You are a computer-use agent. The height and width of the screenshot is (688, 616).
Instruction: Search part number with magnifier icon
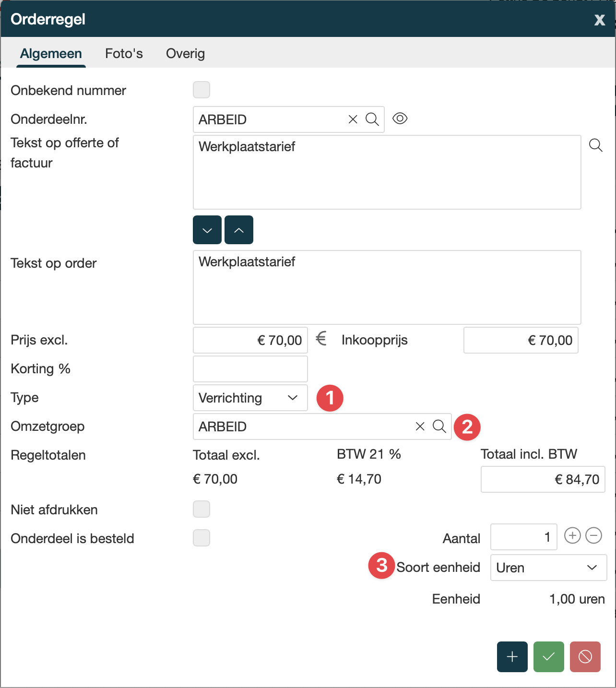(372, 119)
